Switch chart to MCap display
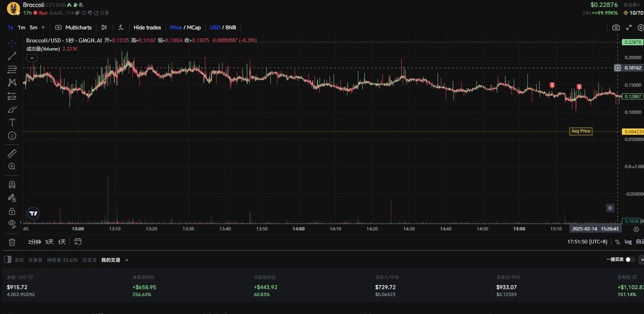Image resolution: width=644 pixels, height=314 pixels. tap(194, 27)
